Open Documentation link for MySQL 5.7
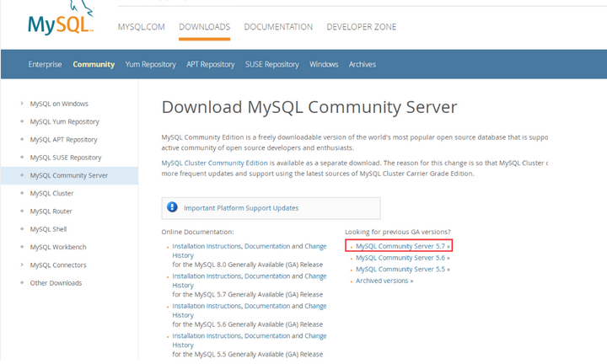 [x=267, y=276]
